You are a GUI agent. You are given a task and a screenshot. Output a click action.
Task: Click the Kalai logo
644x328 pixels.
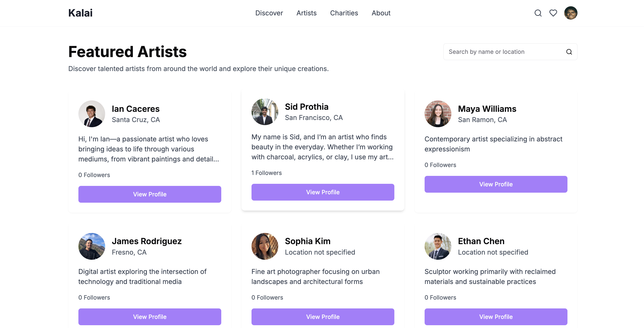point(80,13)
